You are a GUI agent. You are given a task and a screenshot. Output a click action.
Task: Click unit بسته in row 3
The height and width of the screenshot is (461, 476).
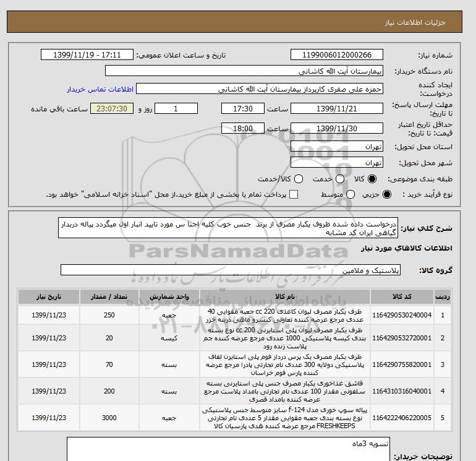tap(169, 364)
